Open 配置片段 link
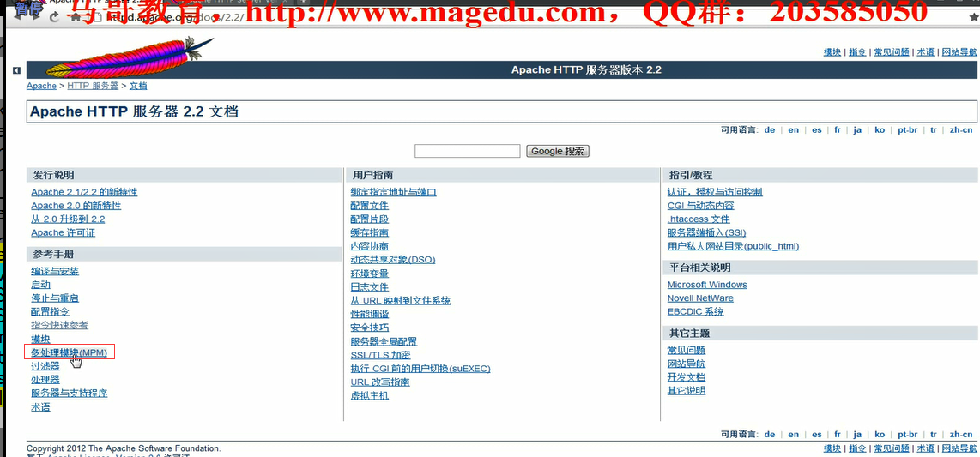This screenshot has width=980, height=457. click(x=369, y=219)
